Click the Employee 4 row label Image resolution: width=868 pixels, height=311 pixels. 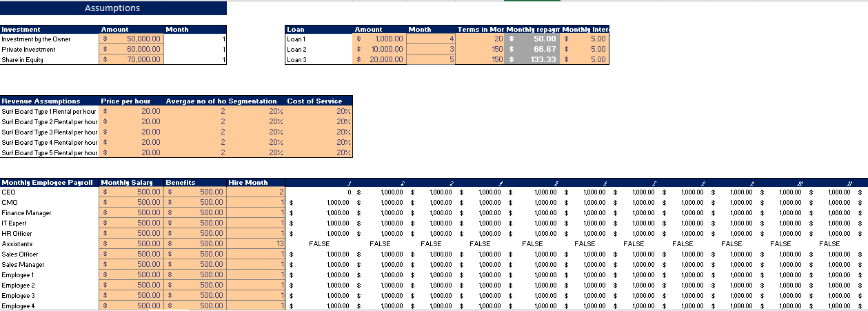(x=50, y=305)
